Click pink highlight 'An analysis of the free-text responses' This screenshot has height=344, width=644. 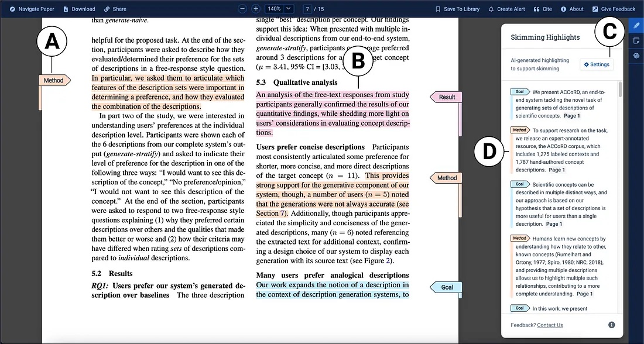pyautogui.click(x=333, y=113)
